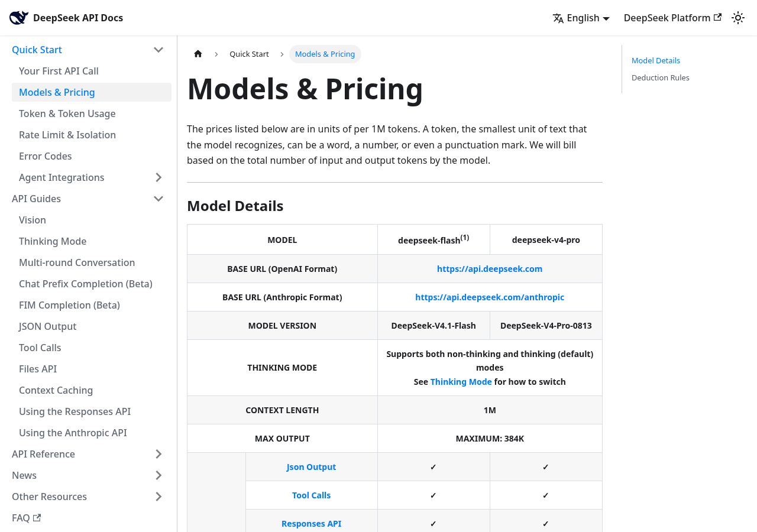Viewport: 757px width, 532px height.
Task: Click the MAXIMUM: 384K cell
Action: [x=490, y=439]
